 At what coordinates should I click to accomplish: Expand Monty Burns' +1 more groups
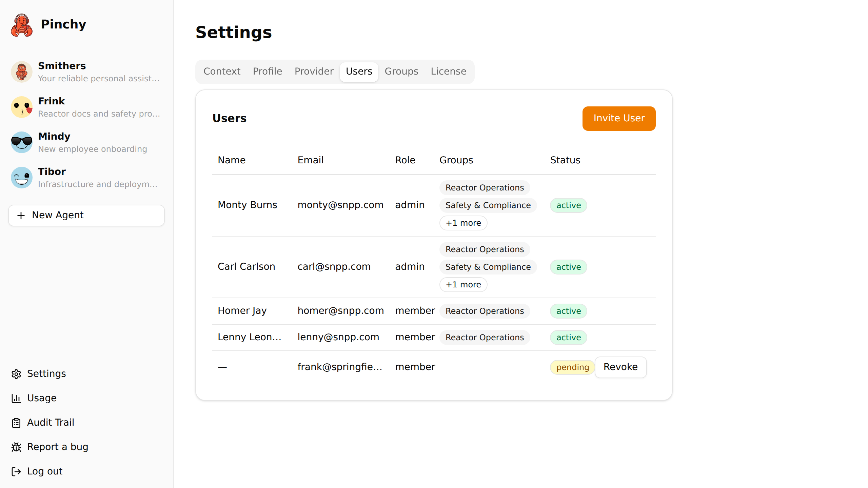[x=463, y=223]
